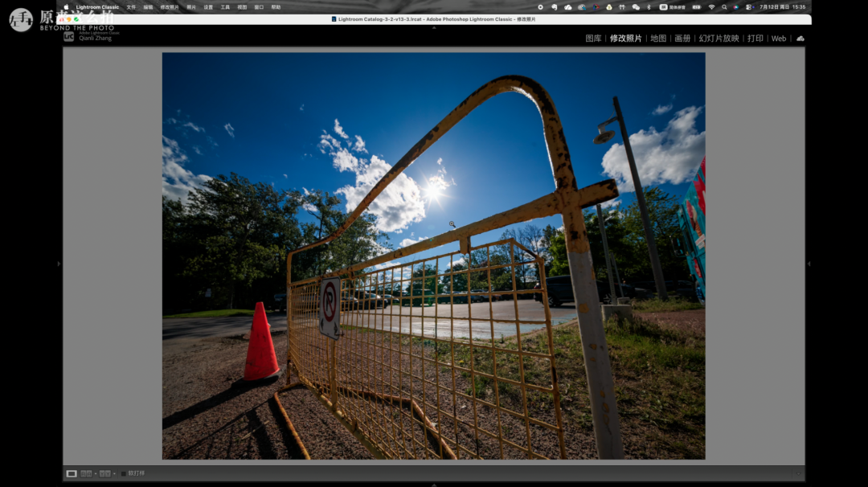Viewport: 868px width, 487px height.
Task: Expand the left panel group arrow
Action: coord(59,264)
